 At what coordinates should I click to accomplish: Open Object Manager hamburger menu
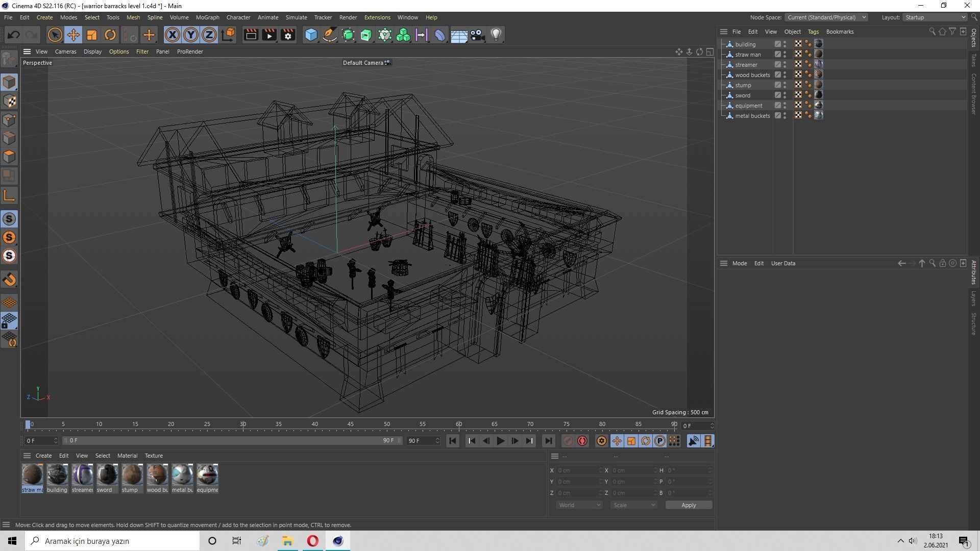723,32
